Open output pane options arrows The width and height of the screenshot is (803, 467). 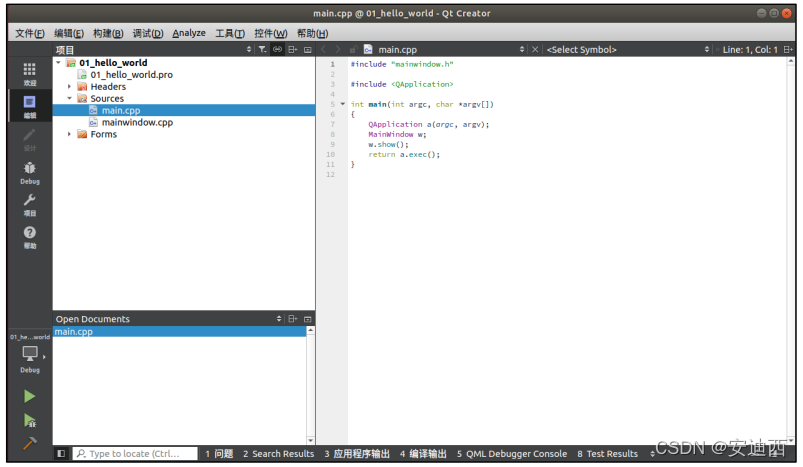pyautogui.click(x=652, y=454)
